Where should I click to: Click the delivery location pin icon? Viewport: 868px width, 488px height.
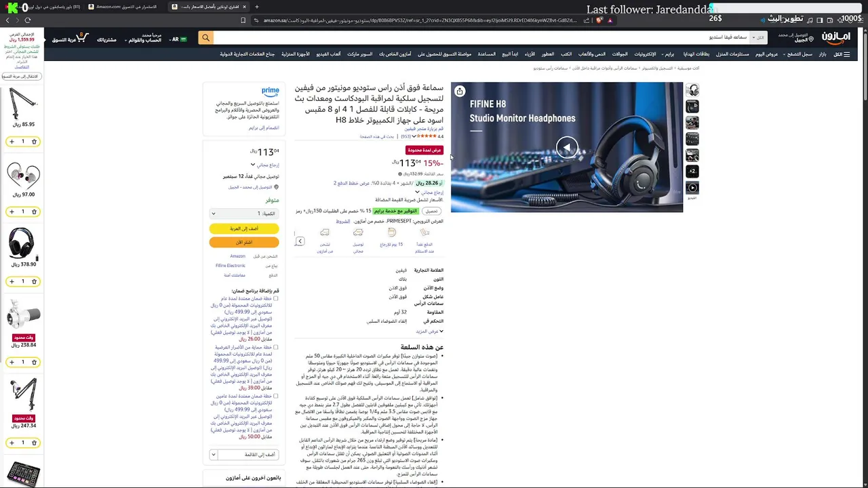[x=276, y=187]
